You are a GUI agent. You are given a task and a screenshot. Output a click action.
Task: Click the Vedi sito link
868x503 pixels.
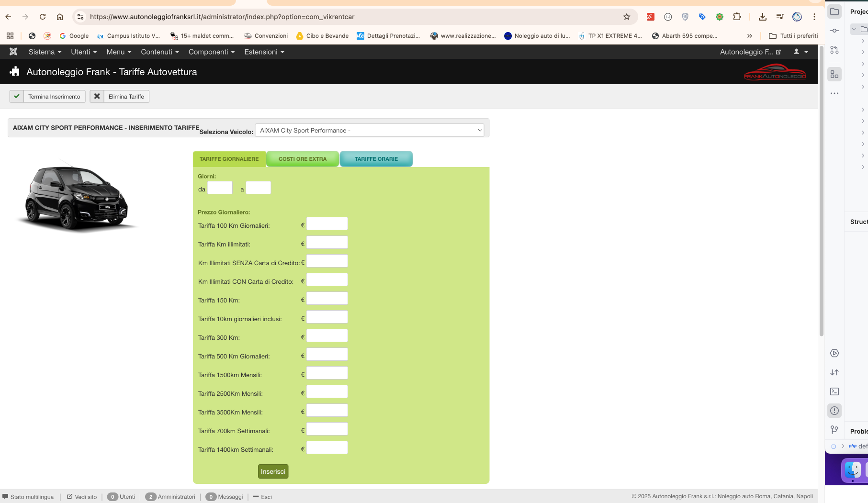click(x=82, y=497)
